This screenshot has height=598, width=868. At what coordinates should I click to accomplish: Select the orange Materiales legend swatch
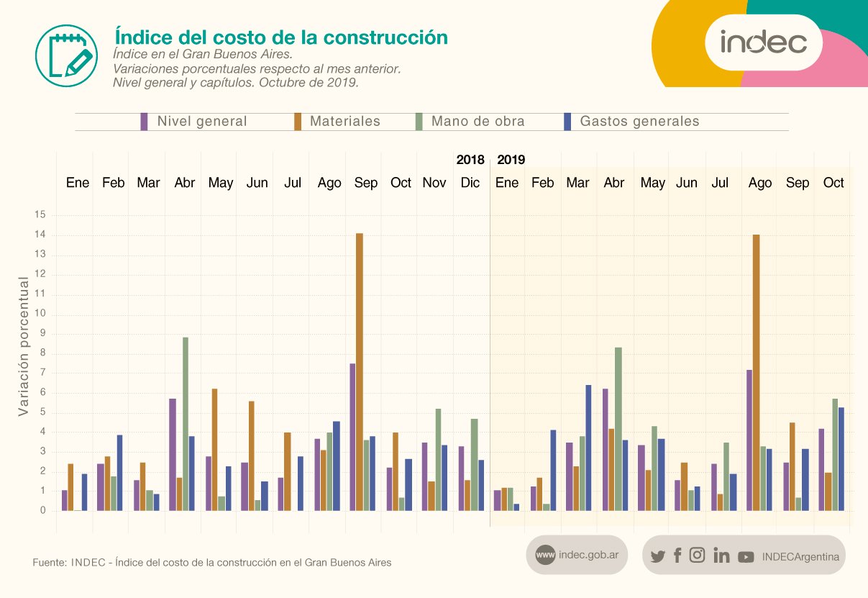pyautogui.click(x=297, y=122)
